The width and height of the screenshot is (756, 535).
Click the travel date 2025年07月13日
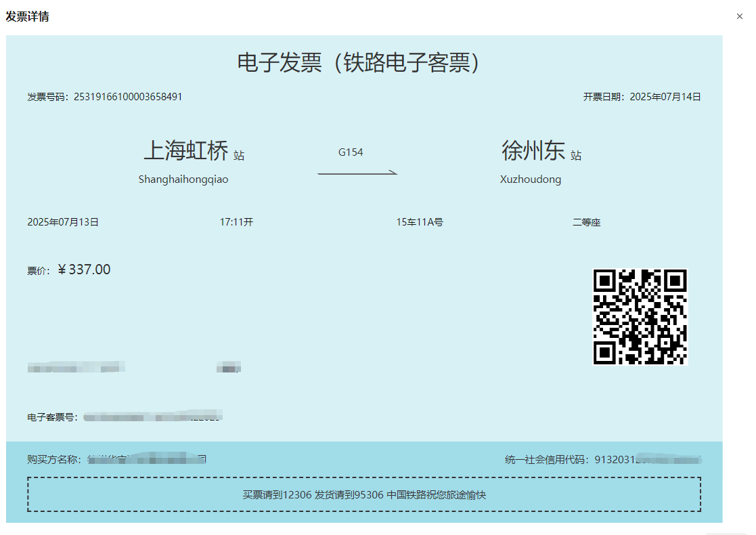(x=63, y=222)
